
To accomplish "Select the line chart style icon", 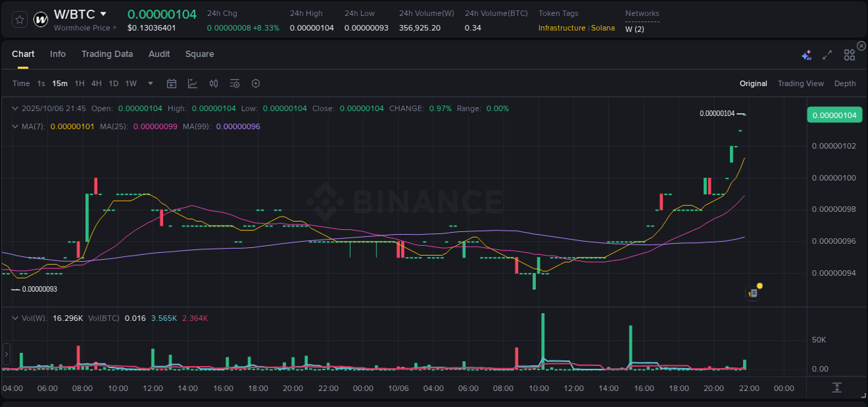I will tap(192, 83).
